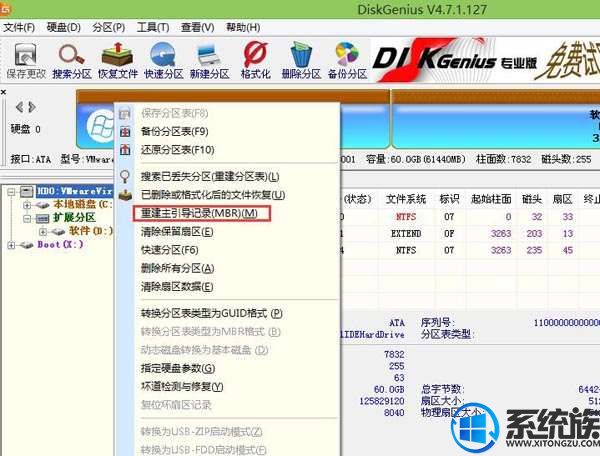
Task: Expand the Boot (X:) tree node
Action: pos(11,245)
